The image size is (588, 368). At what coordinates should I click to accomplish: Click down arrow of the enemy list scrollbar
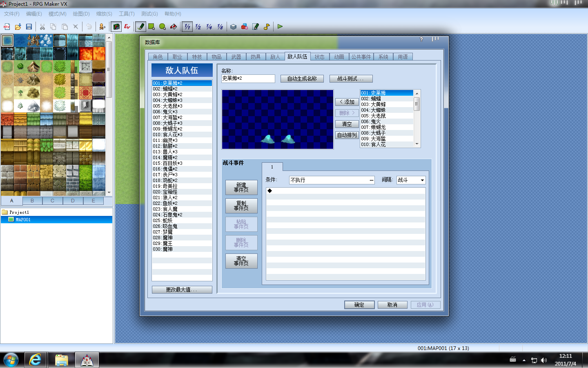(x=417, y=144)
